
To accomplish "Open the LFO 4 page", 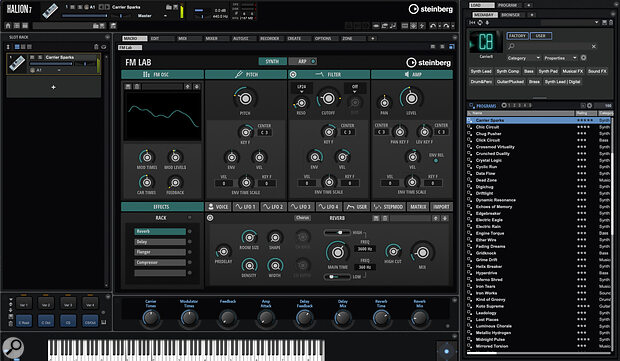I will tap(328, 207).
